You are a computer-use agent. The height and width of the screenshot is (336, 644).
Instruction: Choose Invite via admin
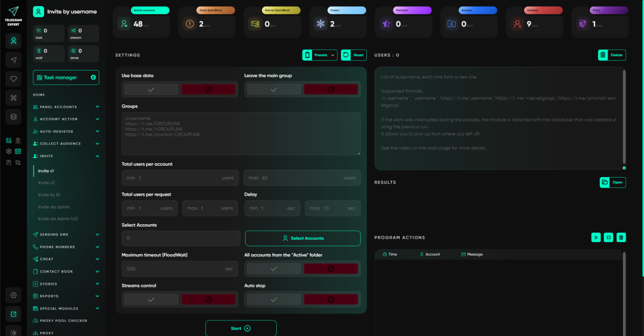point(54,207)
